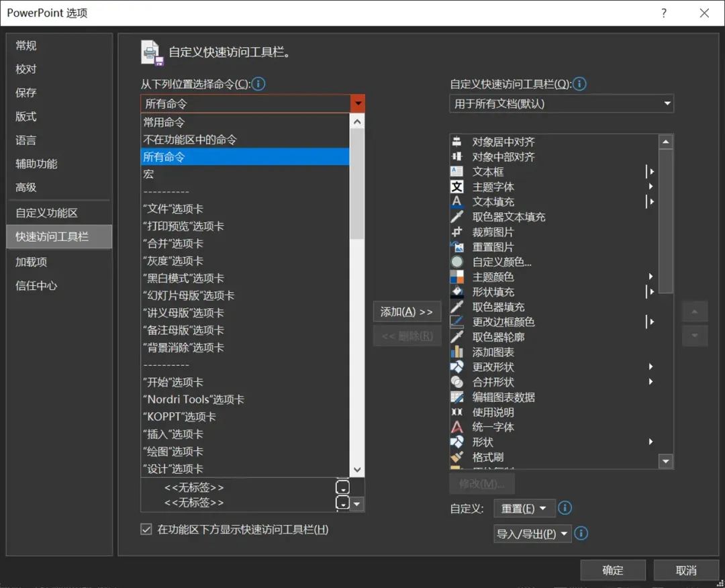The image size is (725, 588).
Task: Select the 文本填充 letter A icon
Action: [x=457, y=201]
